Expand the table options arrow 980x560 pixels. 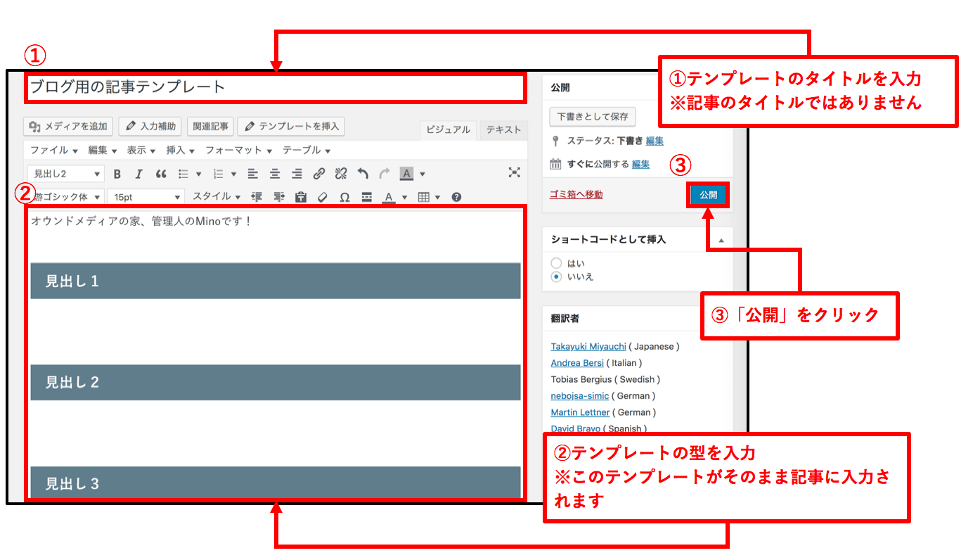(x=438, y=197)
